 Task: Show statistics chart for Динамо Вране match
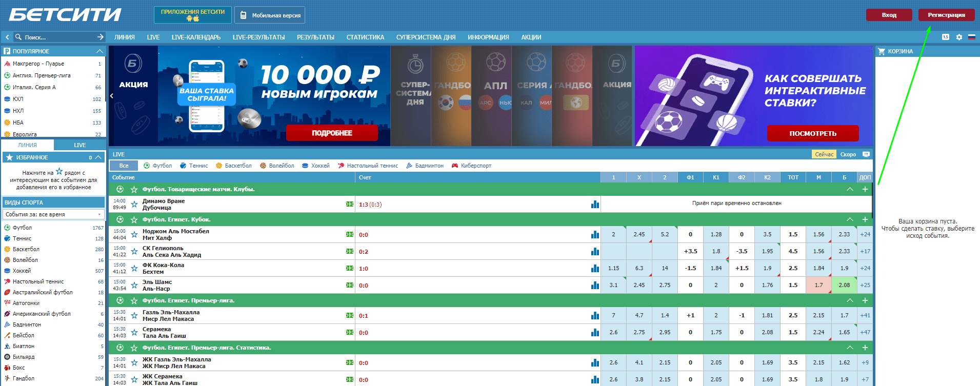(x=595, y=204)
